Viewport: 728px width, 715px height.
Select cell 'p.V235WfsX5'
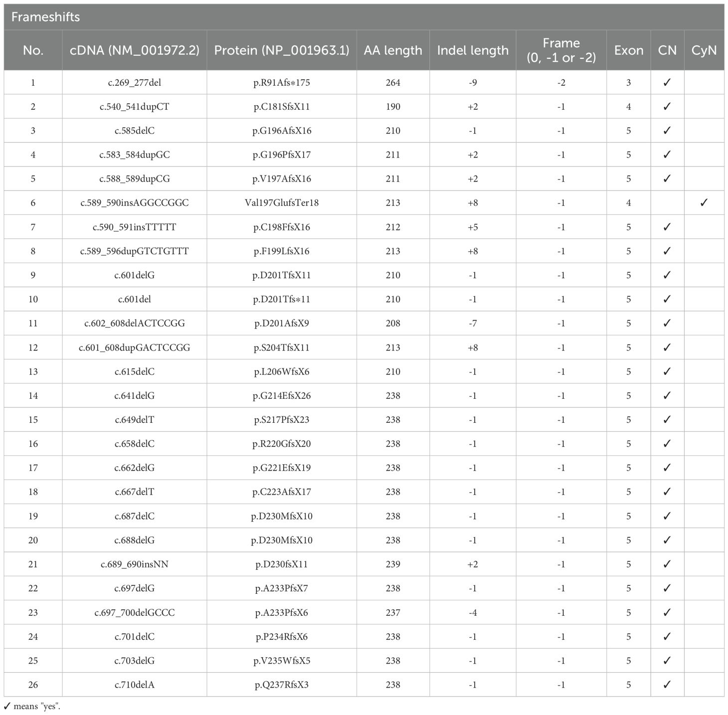click(282, 661)
